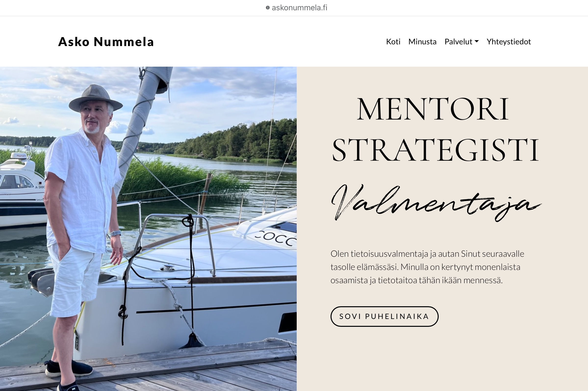Open Palvelut to view service options
Screen dimensions: 588x391
(x=459, y=41)
